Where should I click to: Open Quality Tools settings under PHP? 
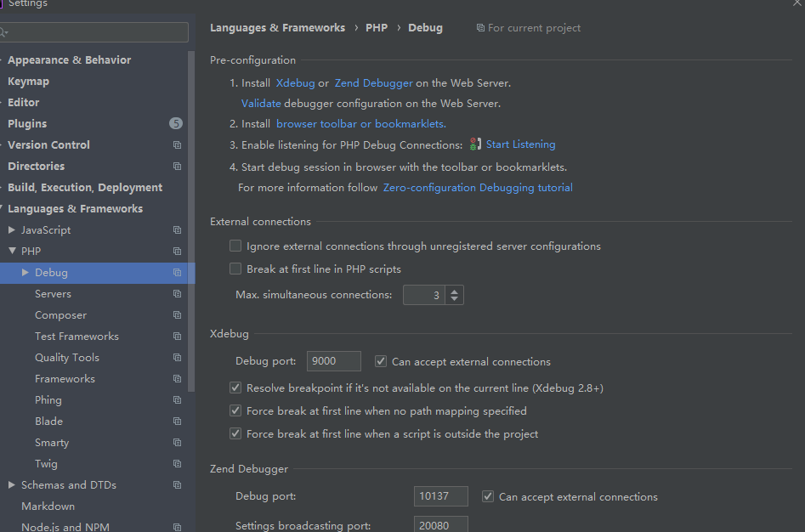tap(67, 358)
